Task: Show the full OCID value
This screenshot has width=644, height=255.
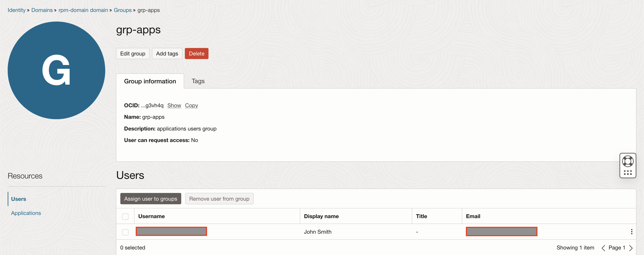Action: click(174, 105)
